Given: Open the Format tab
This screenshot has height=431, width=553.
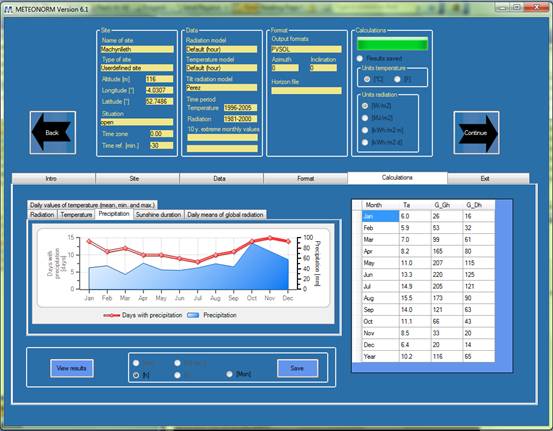Looking at the screenshot, I should point(305,178).
